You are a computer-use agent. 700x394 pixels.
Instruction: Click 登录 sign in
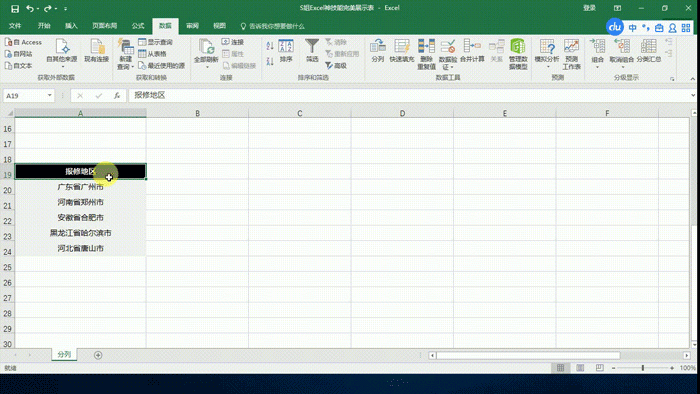tap(589, 8)
